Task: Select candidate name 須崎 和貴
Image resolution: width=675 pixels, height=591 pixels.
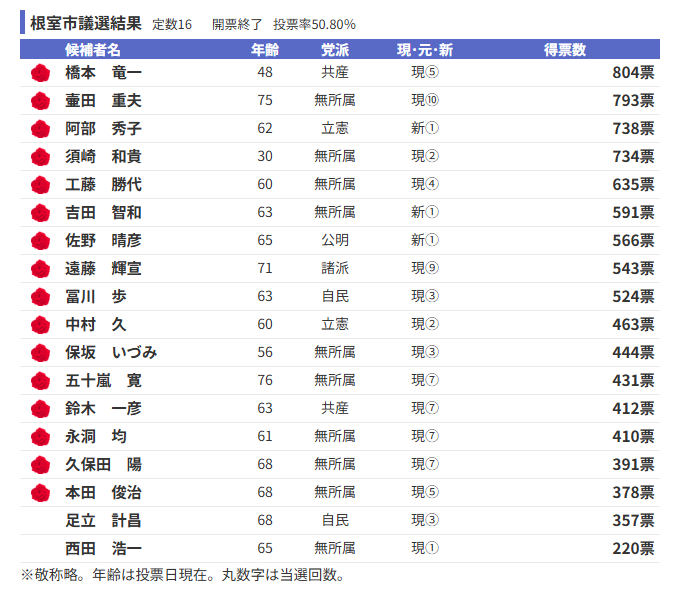Action: coord(103,156)
